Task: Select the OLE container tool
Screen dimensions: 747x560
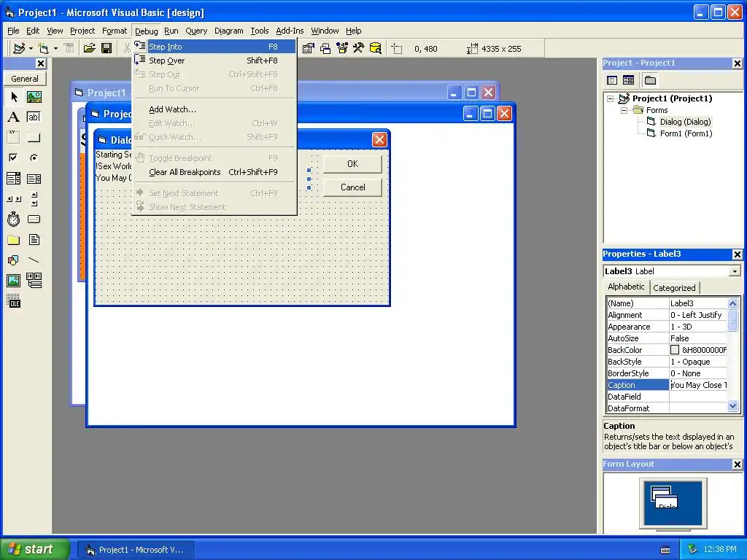Action: [x=14, y=301]
